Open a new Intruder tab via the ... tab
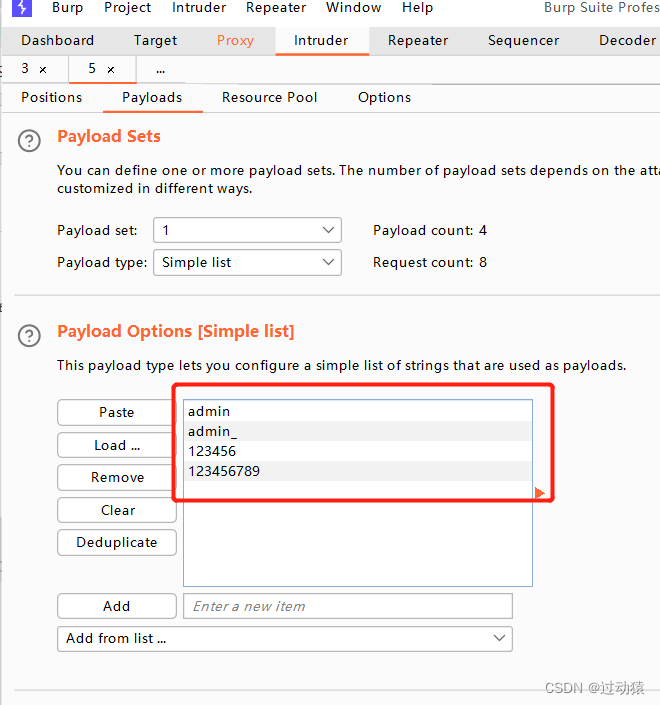 pos(161,70)
